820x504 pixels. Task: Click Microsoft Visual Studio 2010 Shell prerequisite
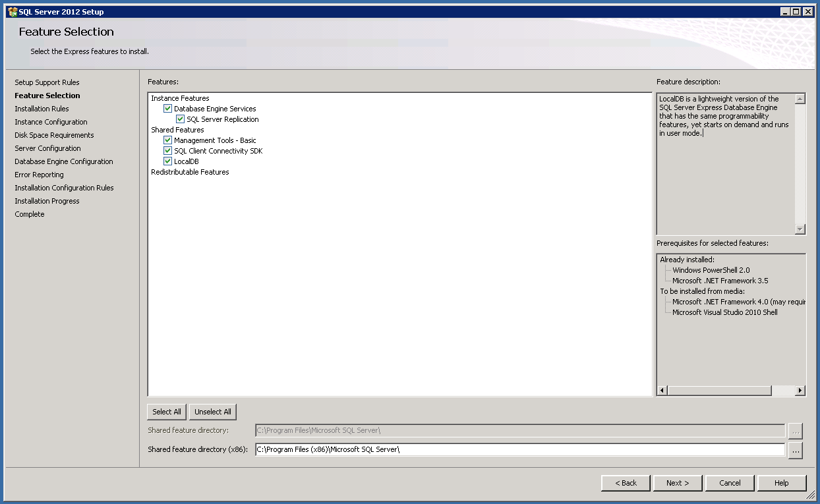725,312
